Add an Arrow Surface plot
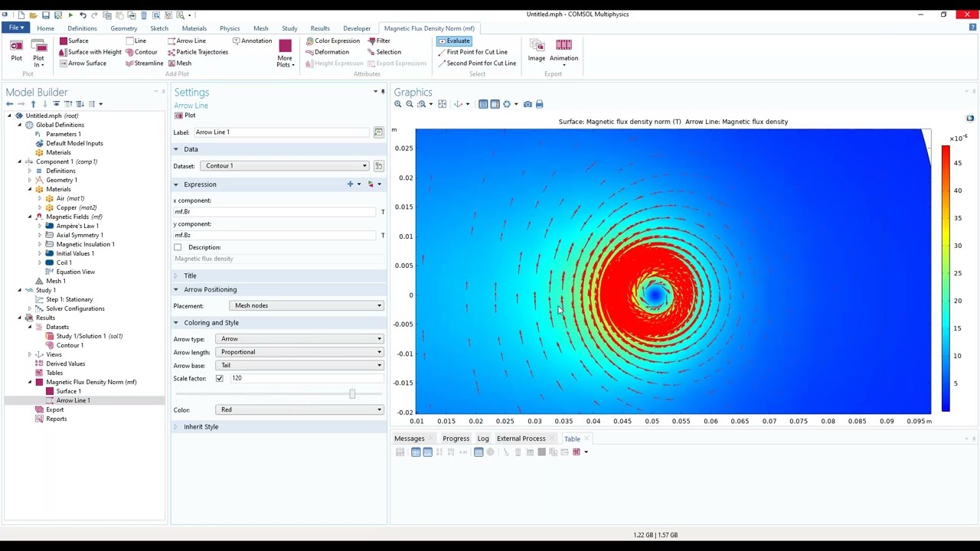980x551 pixels. [83, 64]
